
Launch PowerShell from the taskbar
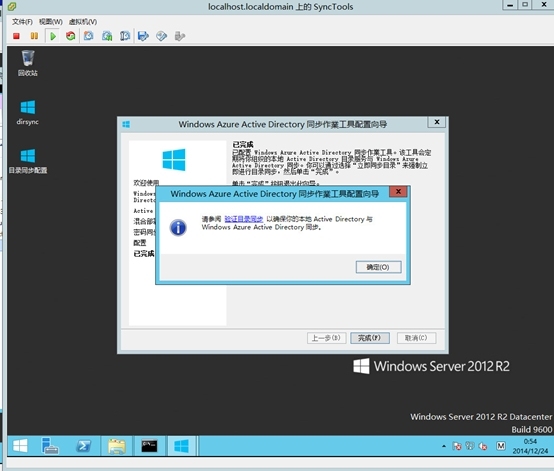(x=84, y=446)
